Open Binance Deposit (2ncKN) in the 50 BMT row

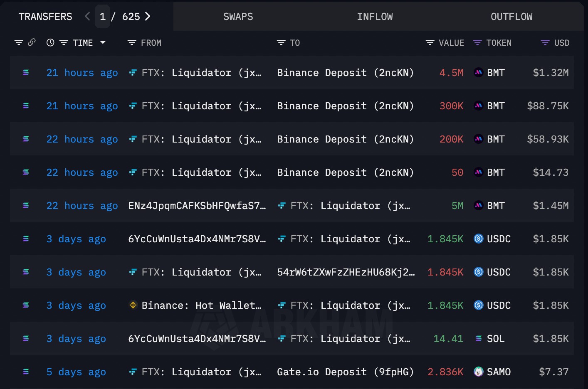pos(346,172)
